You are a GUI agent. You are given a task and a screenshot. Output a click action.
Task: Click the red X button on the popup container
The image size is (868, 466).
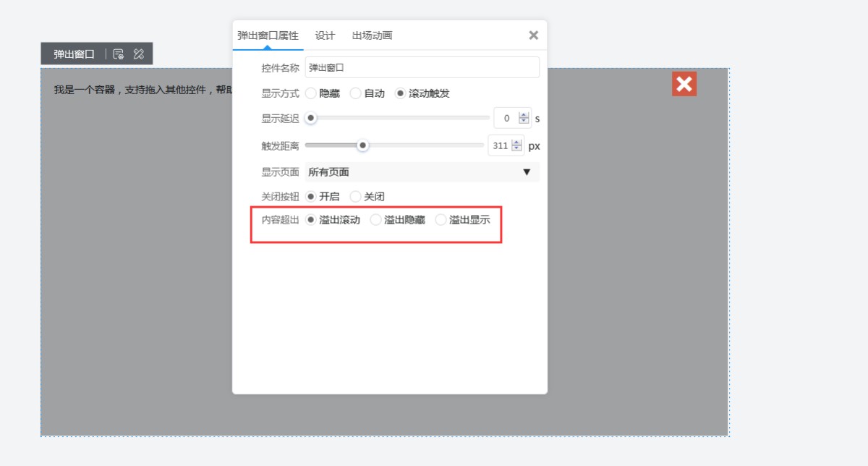684,84
